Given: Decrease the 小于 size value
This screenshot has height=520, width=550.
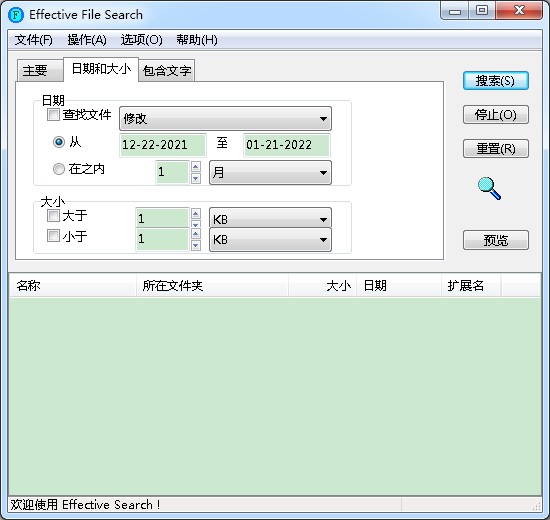Looking at the screenshot, I should [196, 245].
